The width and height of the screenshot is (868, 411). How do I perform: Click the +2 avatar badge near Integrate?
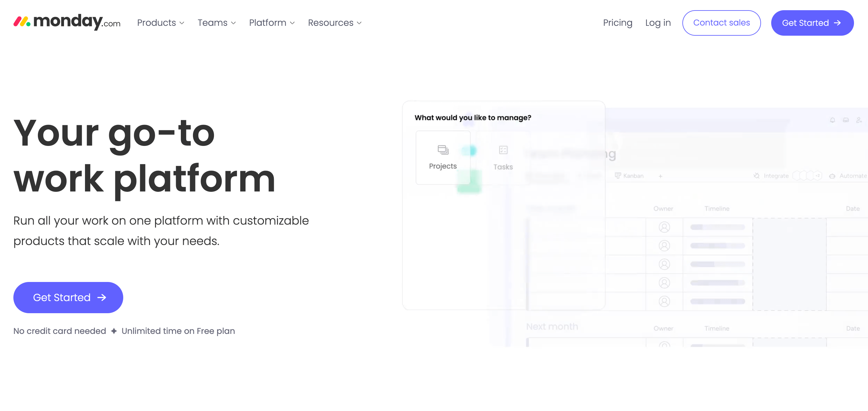(x=817, y=176)
